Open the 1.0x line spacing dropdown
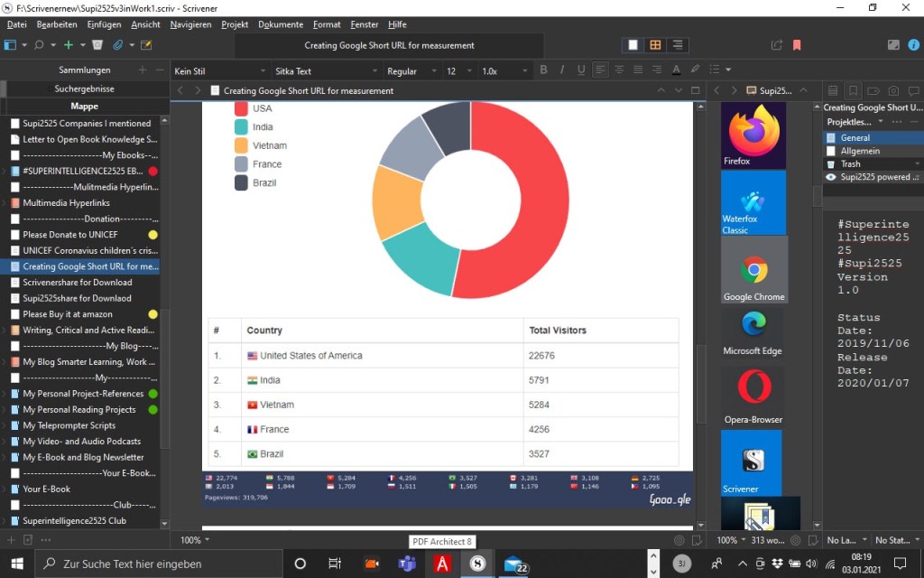This screenshot has width=924, height=578. 499,71
